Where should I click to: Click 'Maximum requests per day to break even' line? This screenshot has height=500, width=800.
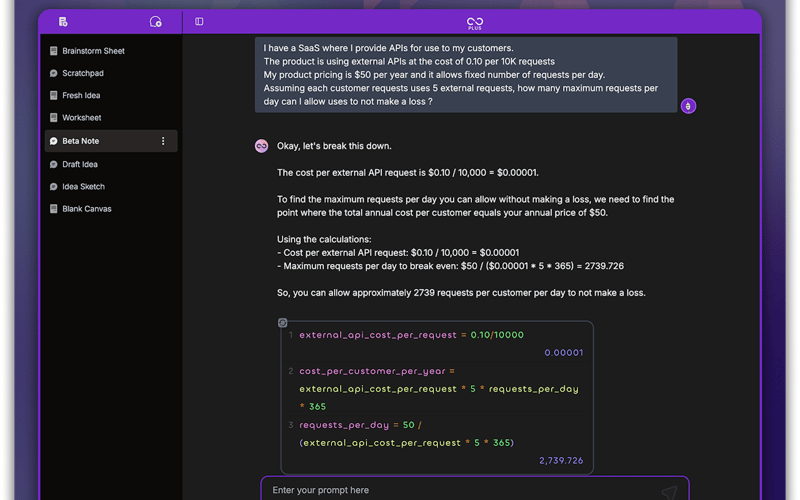451,266
